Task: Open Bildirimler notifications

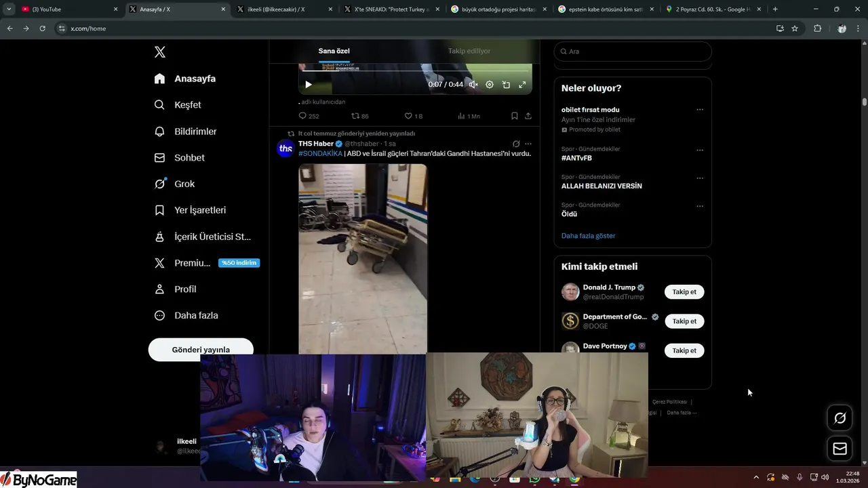Action: 186,131
